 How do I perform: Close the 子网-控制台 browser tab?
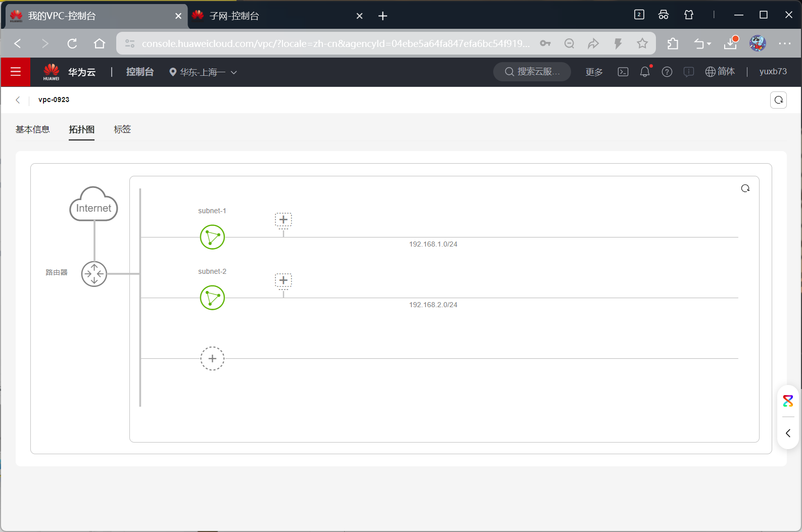359,16
